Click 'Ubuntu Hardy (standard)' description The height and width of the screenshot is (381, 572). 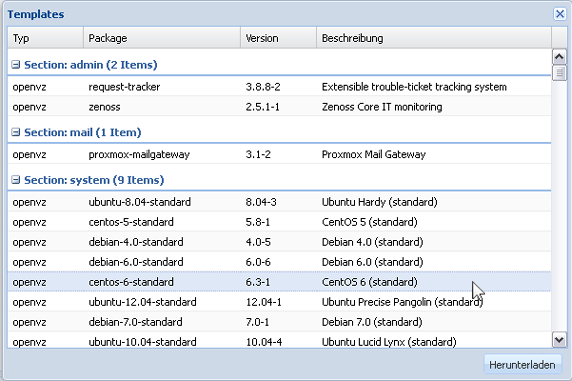coord(379,202)
